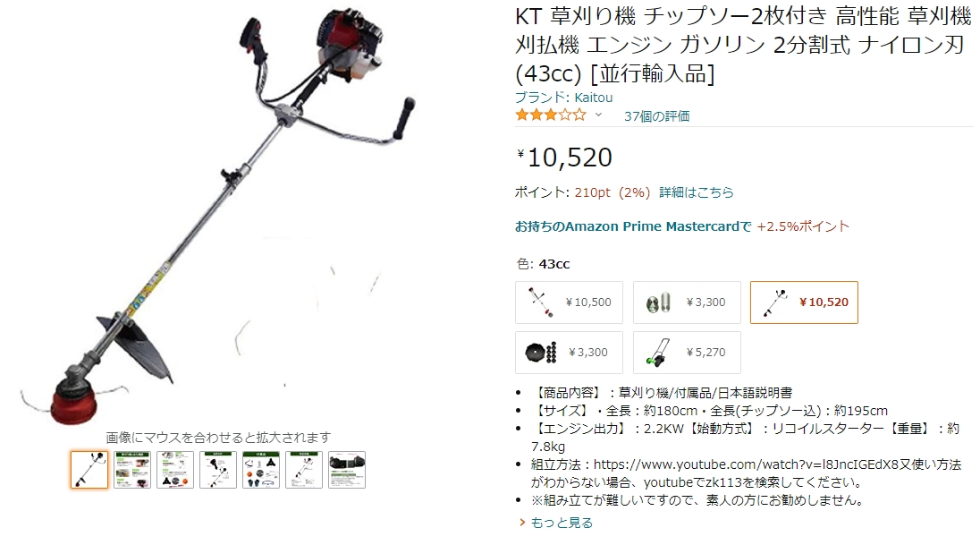Screen dimensions: 980x545
Task: Click the main brush cutter product image
Action: [217, 216]
